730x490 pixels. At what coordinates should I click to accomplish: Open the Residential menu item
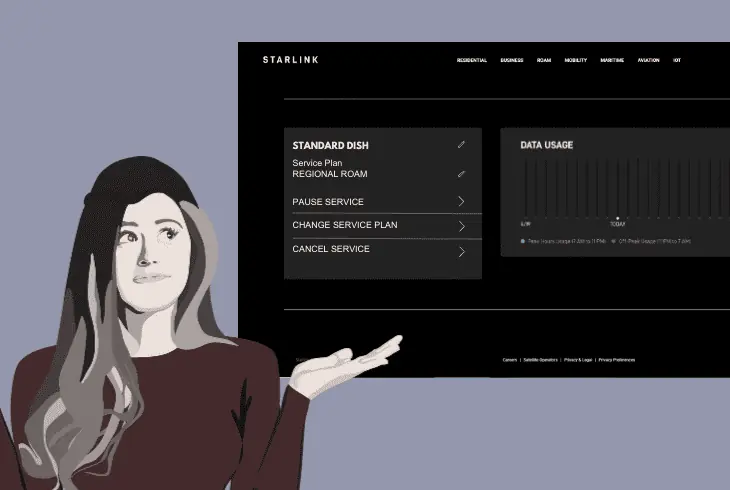pyautogui.click(x=472, y=60)
